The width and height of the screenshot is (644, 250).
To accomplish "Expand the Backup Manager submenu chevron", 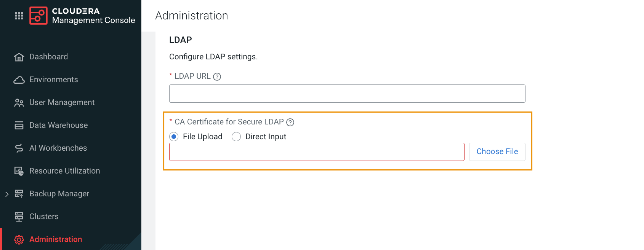I will tap(7, 194).
